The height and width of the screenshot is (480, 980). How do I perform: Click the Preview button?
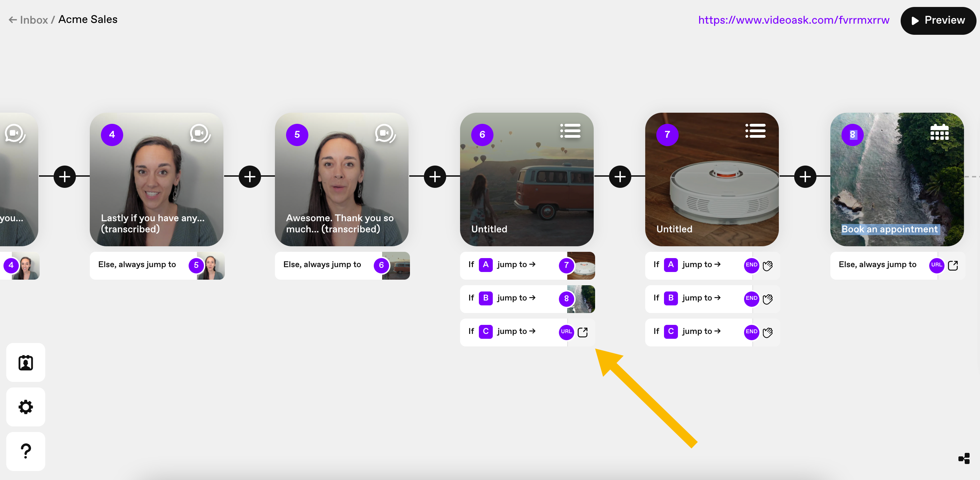[x=938, y=21]
